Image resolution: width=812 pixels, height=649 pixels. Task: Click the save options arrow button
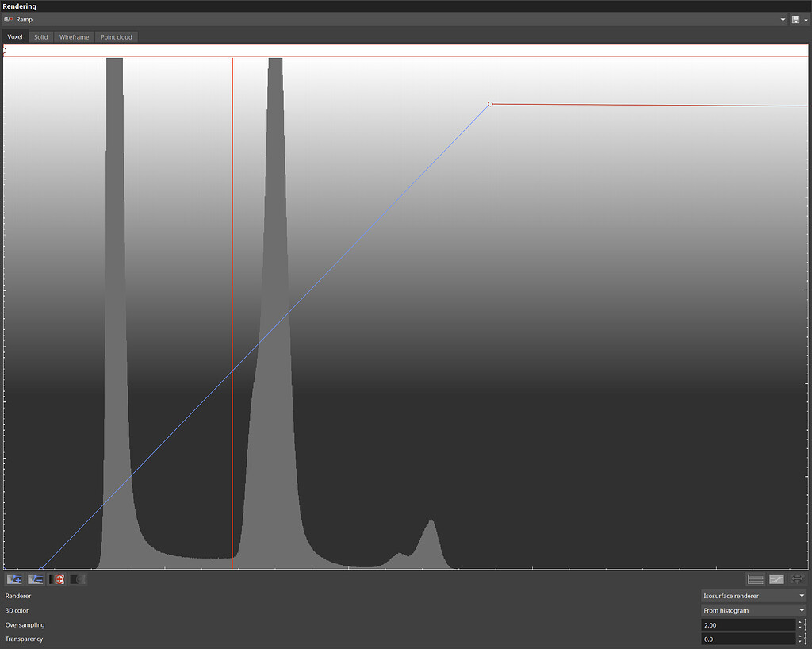click(806, 19)
